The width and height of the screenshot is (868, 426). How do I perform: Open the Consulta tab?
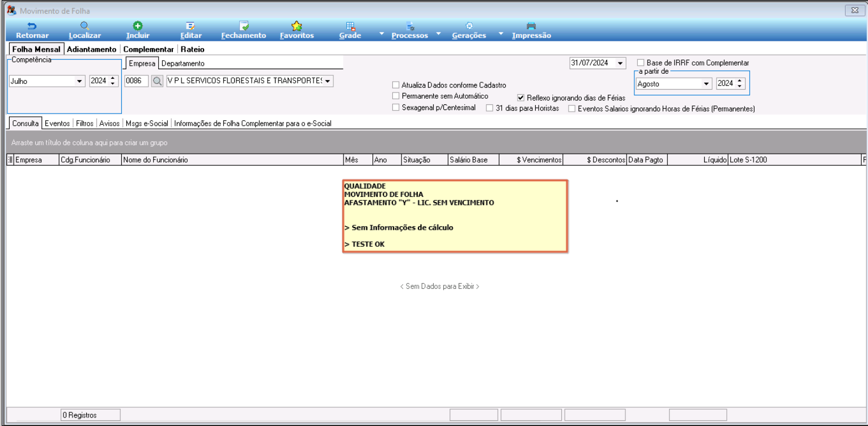[26, 123]
